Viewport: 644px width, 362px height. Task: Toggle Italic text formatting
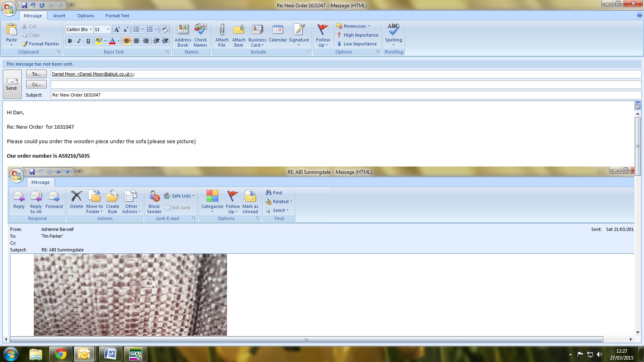point(79,41)
